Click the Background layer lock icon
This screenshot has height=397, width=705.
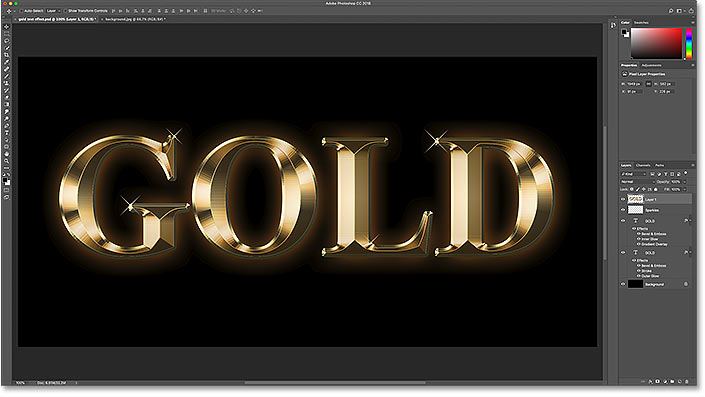pyautogui.click(x=686, y=284)
